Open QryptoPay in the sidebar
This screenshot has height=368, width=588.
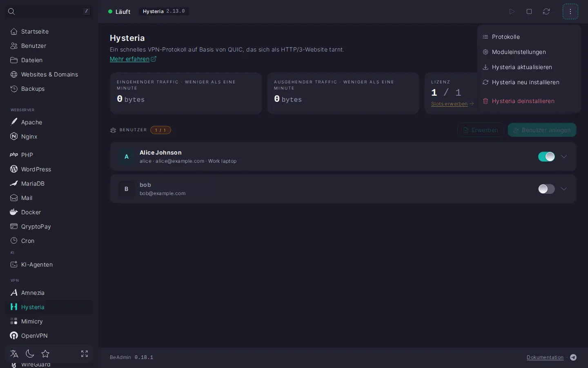(x=49, y=227)
